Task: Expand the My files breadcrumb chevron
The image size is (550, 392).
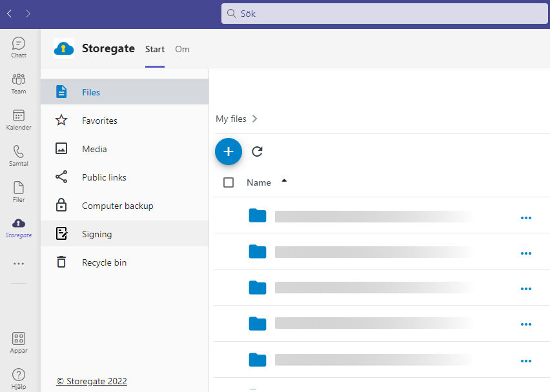Action: tap(255, 119)
